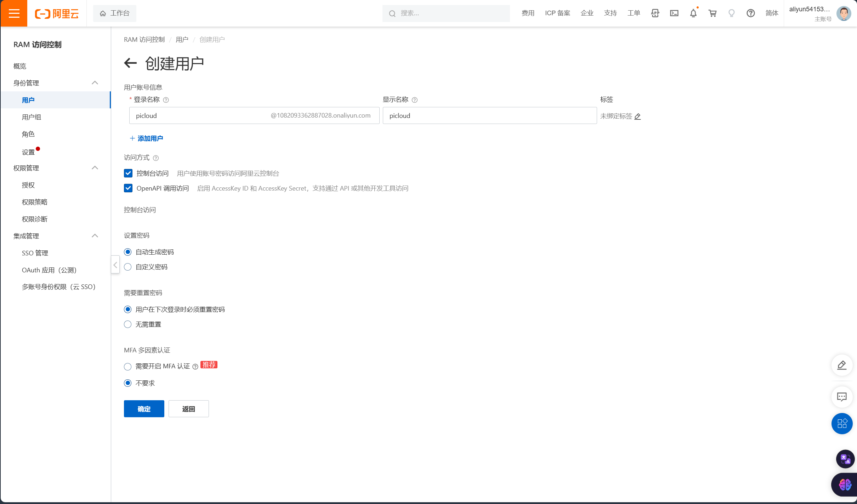Click the back arrow beside 创建用户

tap(130, 63)
